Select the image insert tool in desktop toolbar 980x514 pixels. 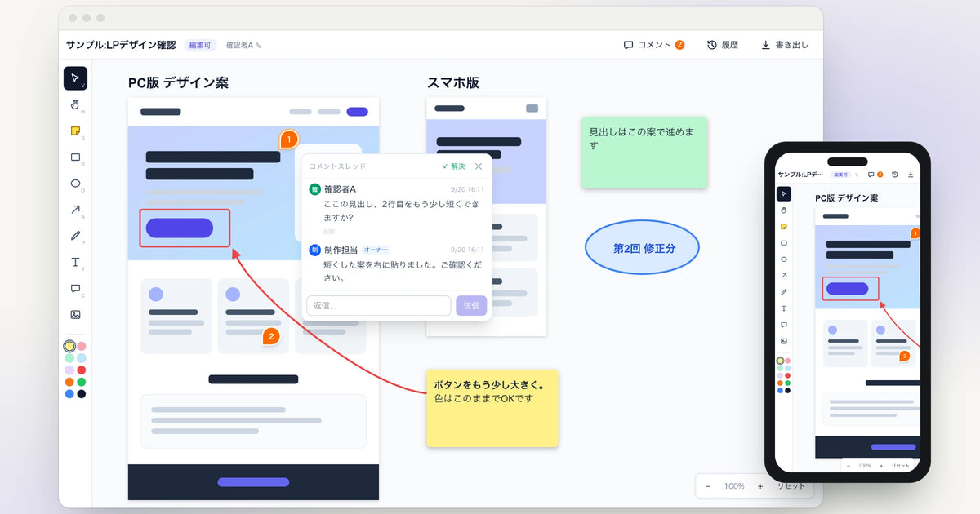(x=75, y=314)
